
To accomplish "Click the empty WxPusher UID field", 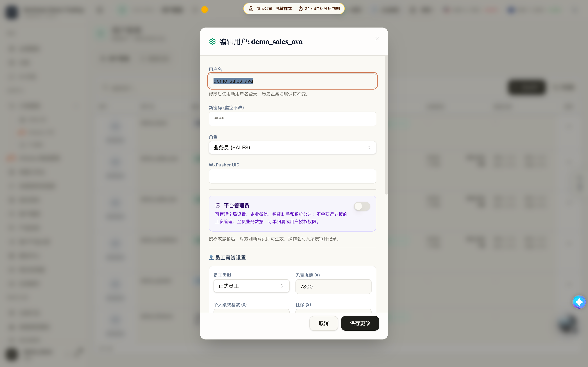I will coord(292,176).
